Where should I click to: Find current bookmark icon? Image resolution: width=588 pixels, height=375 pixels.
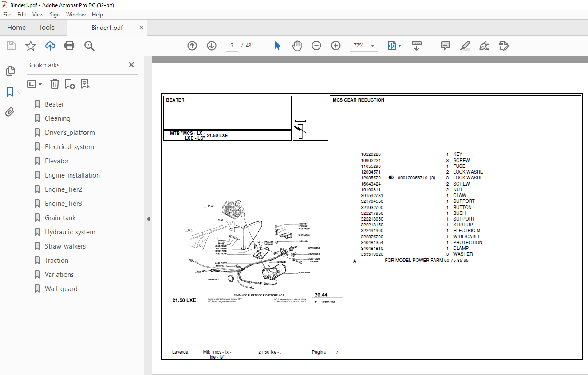tap(86, 84)
